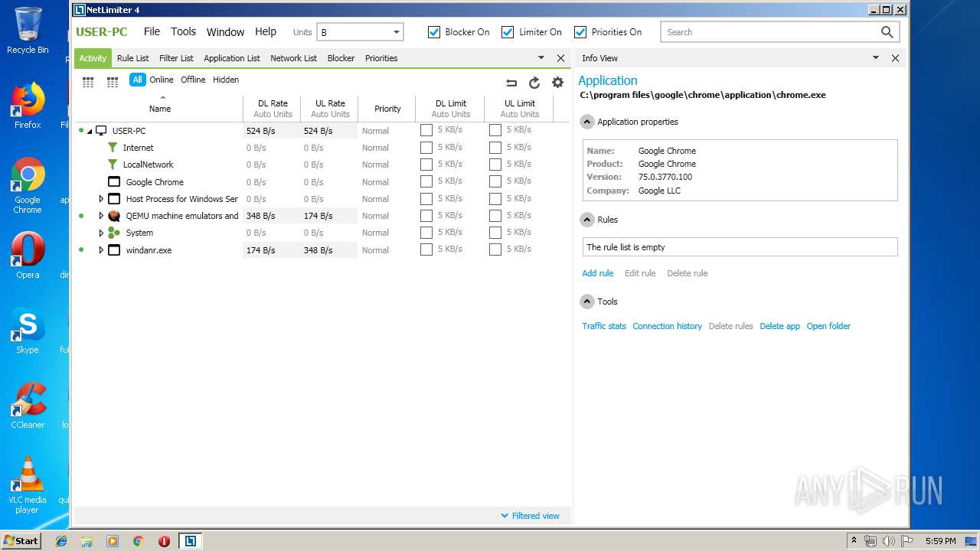Viewport: 980px width, 551px height.
Task: Click Add rule link
Action: (x=598, y=273)
